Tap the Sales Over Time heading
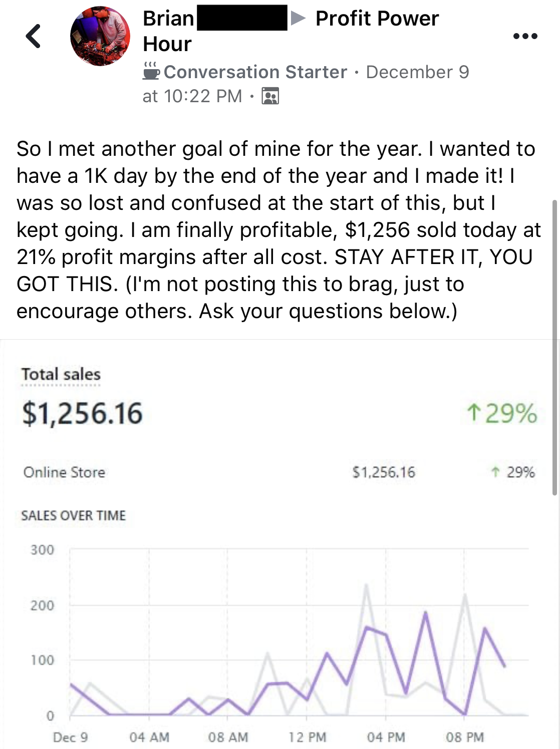560x749 pixels. pyautogui.click(x=74, y=516)
